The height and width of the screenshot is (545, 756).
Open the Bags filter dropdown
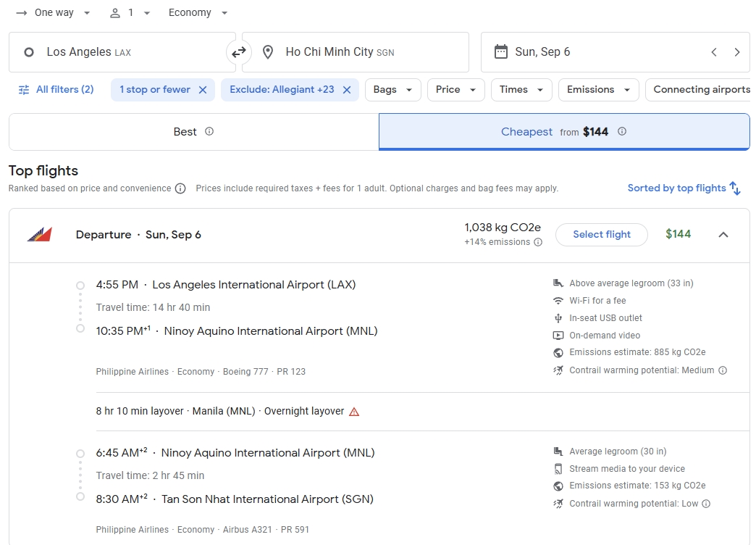pos(393,90)
